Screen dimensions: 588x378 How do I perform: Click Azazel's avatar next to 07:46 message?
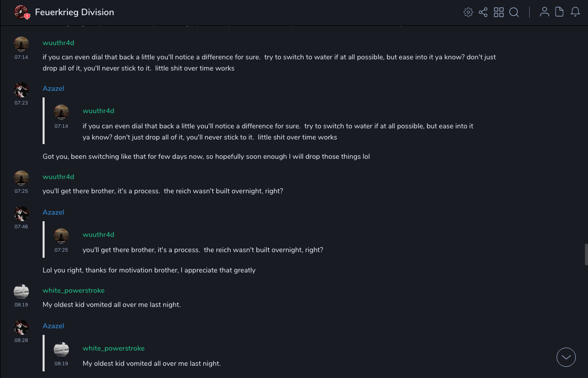pos(21,214)
